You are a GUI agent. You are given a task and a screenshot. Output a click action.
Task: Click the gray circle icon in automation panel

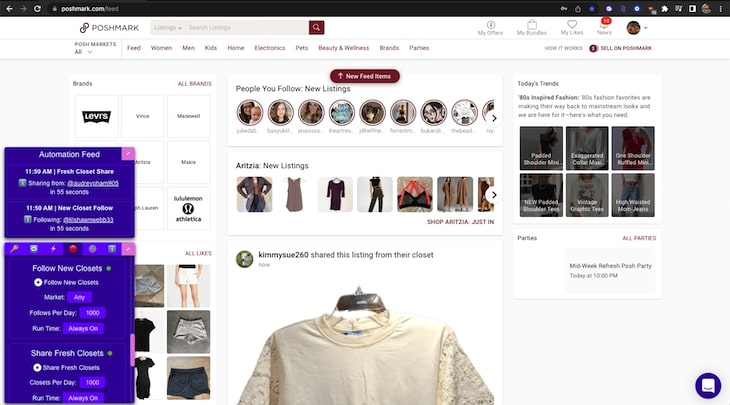coord(93,249)
